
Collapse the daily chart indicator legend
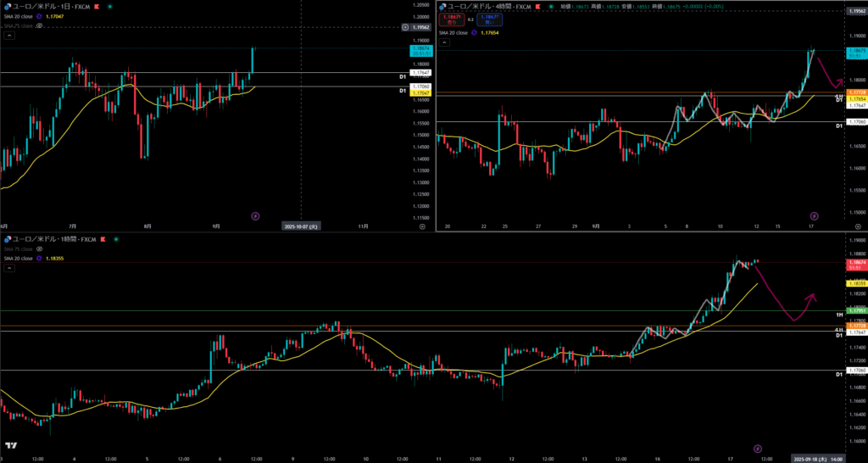point(8,36)
